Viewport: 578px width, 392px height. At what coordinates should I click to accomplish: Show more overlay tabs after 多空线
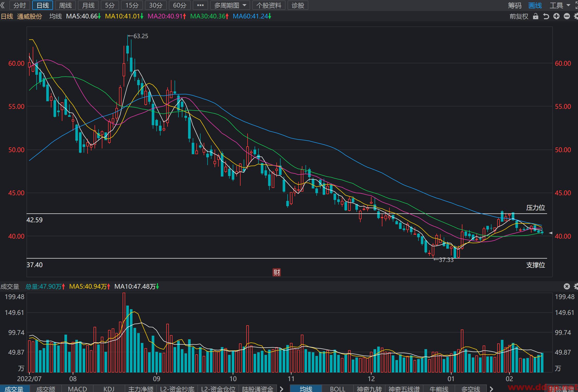[x=491, y=389]
